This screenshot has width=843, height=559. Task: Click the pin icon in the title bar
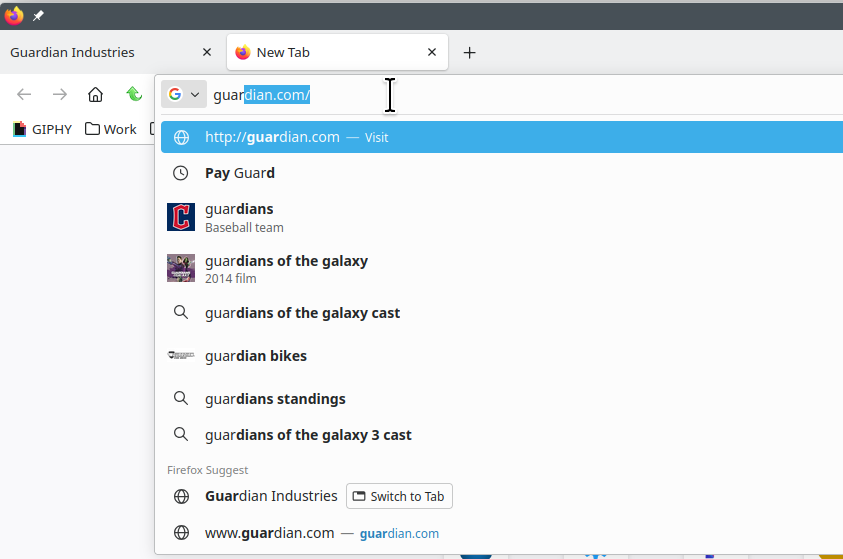pyautogui.click(x=38, y=16)
